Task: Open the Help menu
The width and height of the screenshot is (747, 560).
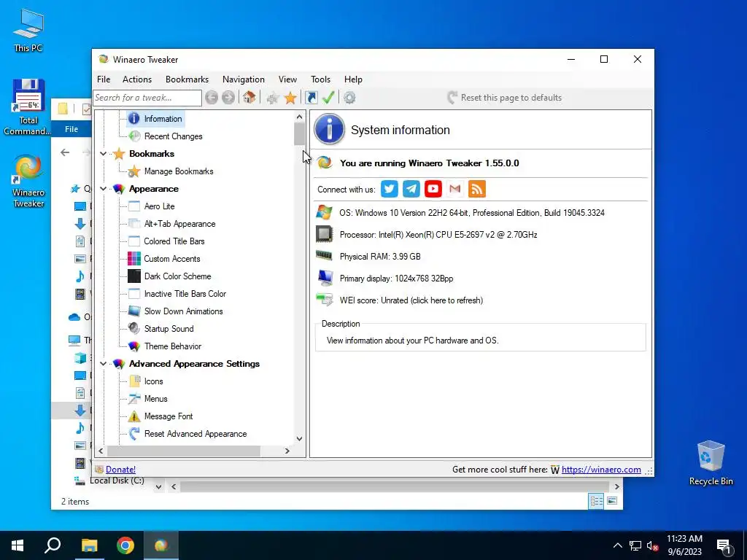Action: pos(354,79)
